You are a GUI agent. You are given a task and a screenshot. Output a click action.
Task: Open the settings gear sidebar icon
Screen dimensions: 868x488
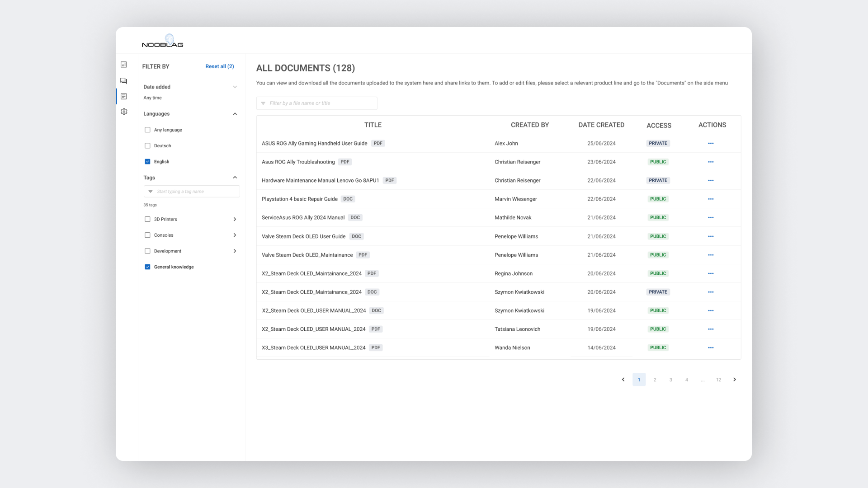tap(124, 112)
